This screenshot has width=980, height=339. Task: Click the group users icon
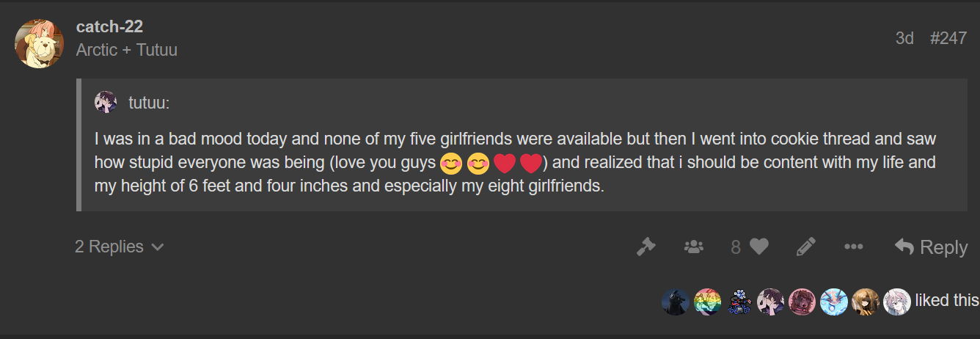point(693,247)
